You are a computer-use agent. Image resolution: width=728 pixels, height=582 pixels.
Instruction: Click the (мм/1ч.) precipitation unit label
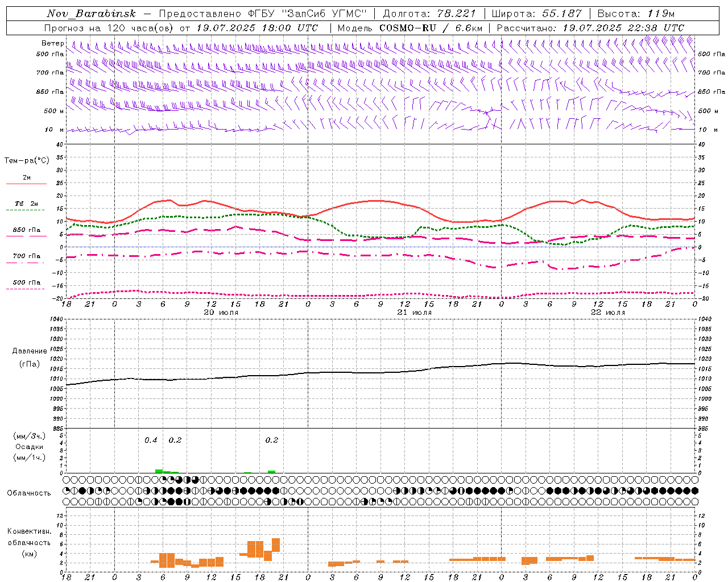coord(29,458)
